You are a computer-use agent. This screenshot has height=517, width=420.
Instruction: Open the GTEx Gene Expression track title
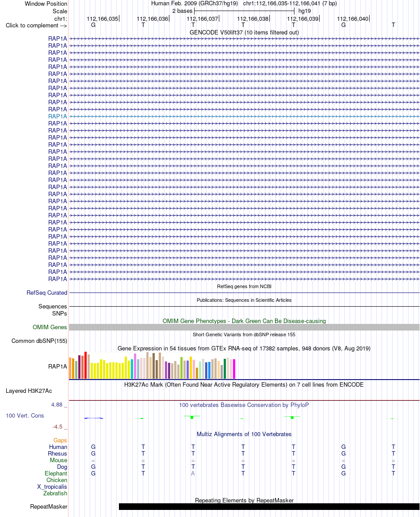coord(244,349)
